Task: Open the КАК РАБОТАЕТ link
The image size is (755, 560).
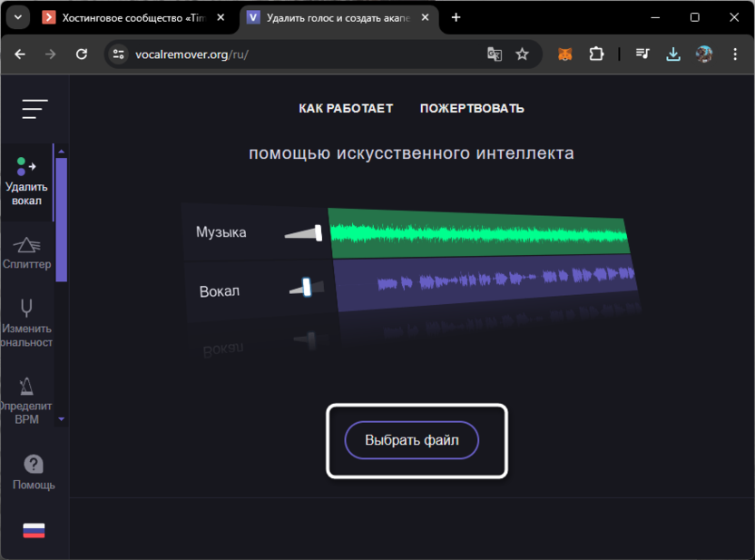Action: coord(346,108)
